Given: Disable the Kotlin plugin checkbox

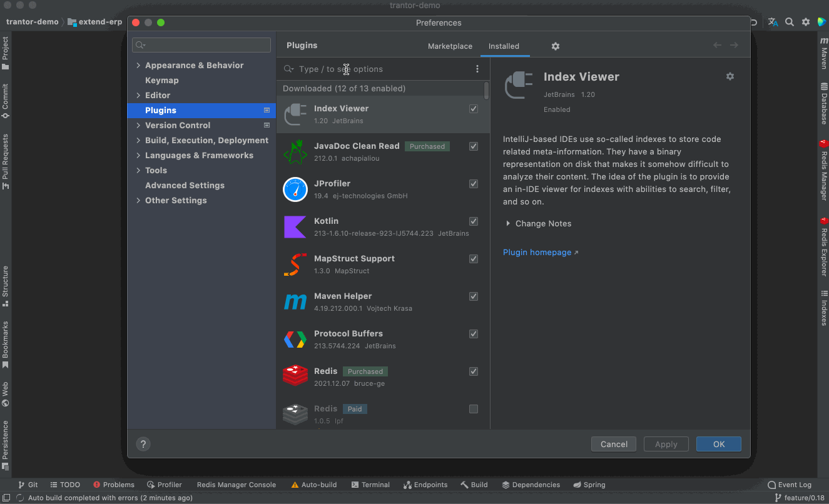Looking at the screenshot, I should click(474, 221).
